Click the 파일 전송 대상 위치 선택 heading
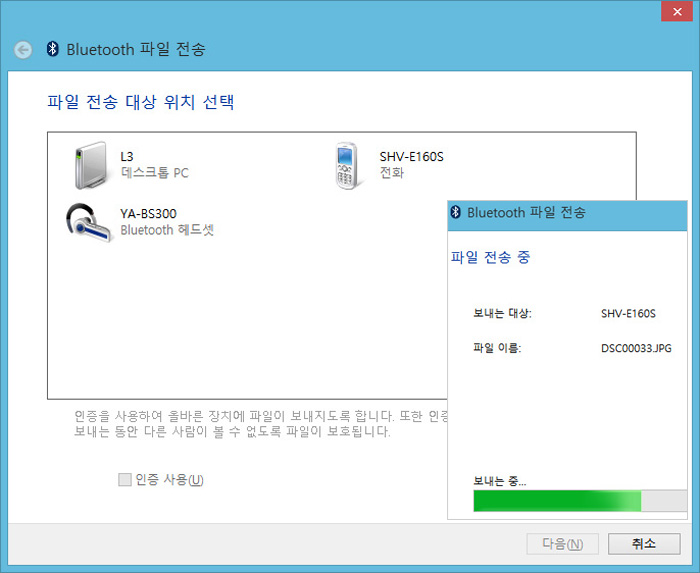 tap(141, 102)
